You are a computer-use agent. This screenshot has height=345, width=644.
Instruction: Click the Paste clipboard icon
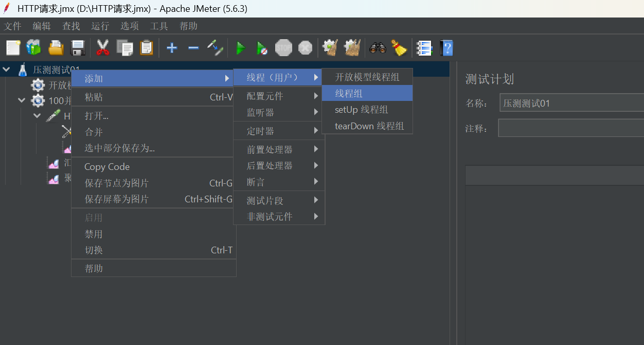tap(146, 48)
